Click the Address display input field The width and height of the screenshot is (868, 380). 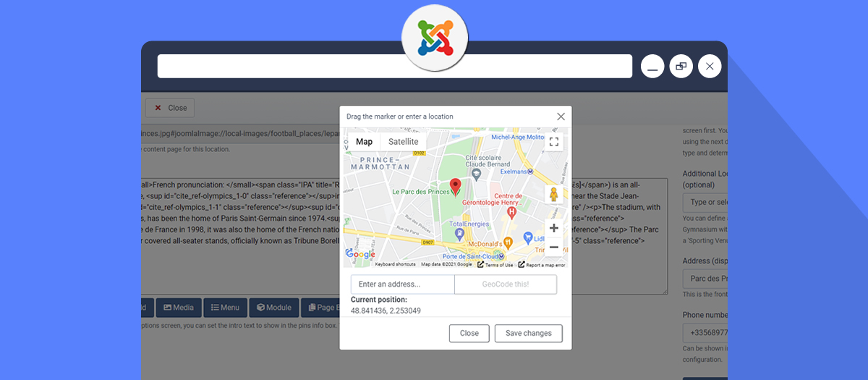[x=705, y=279]
